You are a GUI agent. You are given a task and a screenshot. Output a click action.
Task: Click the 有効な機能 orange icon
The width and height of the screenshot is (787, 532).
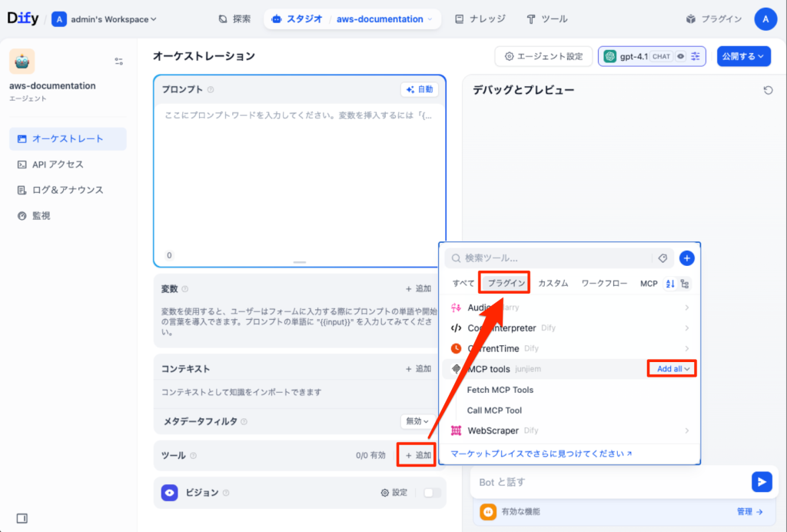[x=488, y=511]
